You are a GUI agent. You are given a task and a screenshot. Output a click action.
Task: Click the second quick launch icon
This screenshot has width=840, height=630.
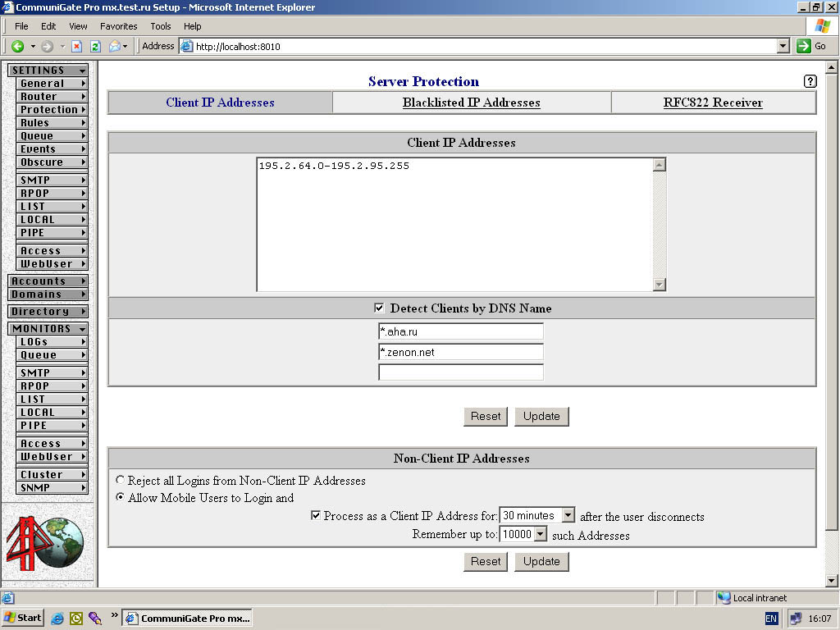coord(76,619)
